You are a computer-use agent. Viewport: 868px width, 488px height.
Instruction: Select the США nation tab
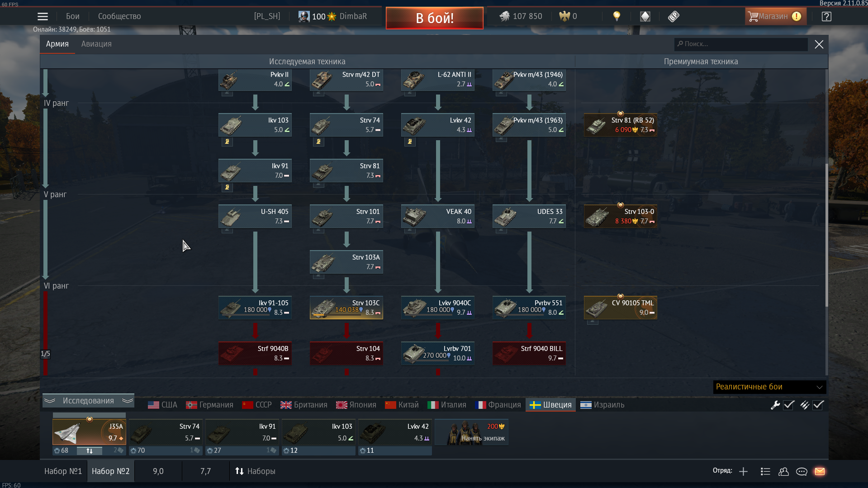tap(163, 405)
